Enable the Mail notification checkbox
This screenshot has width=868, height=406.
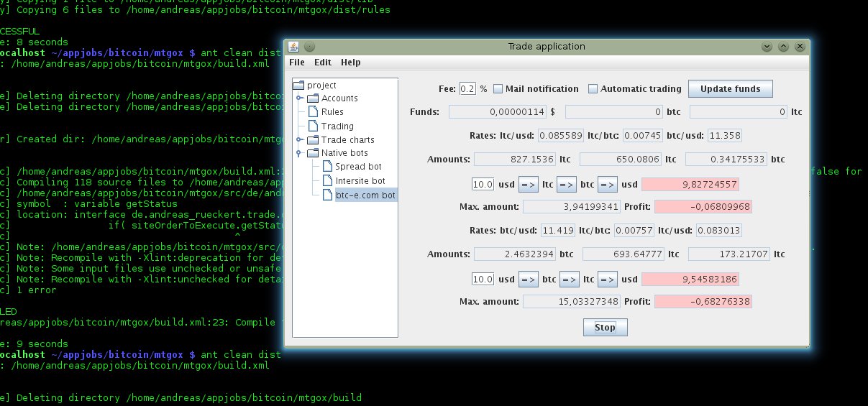click(498, 89)
